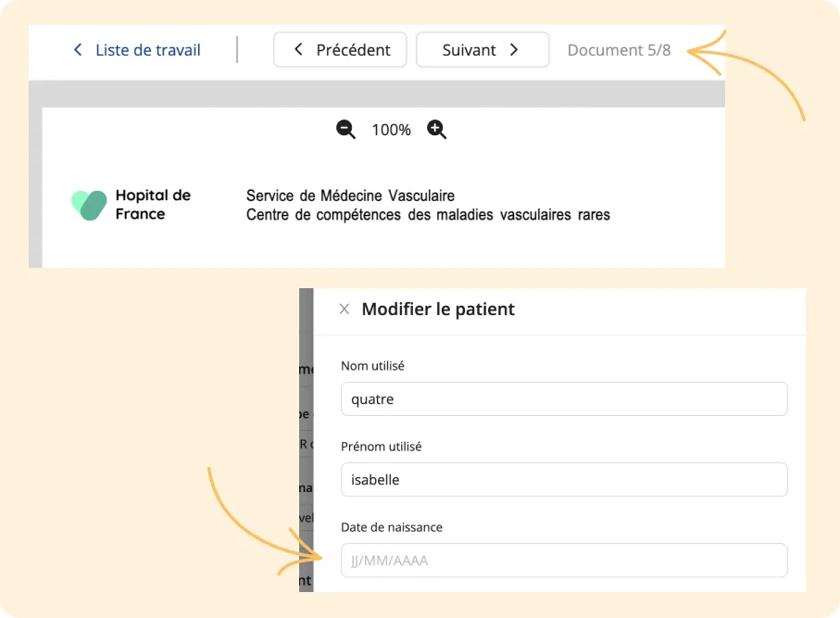Go to the next document with Suivant
The width and height of the screenshot is (840, 618).
pos(483,50)
